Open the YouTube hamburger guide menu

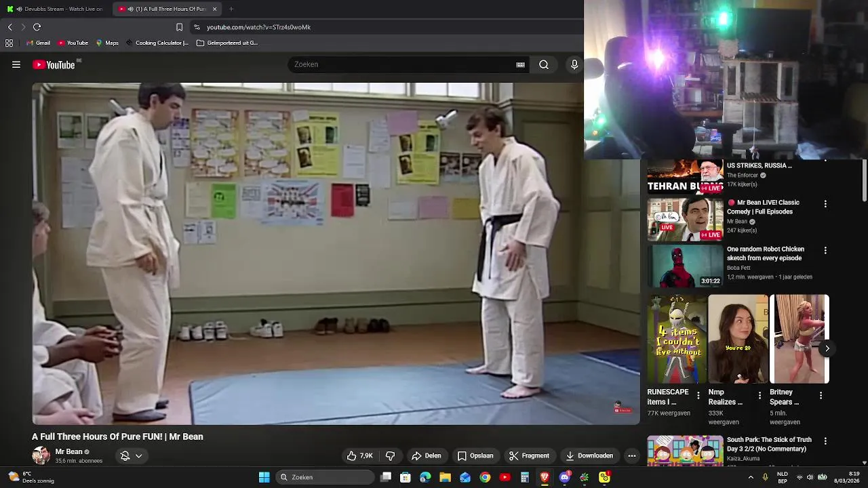[x=16, y=65]
